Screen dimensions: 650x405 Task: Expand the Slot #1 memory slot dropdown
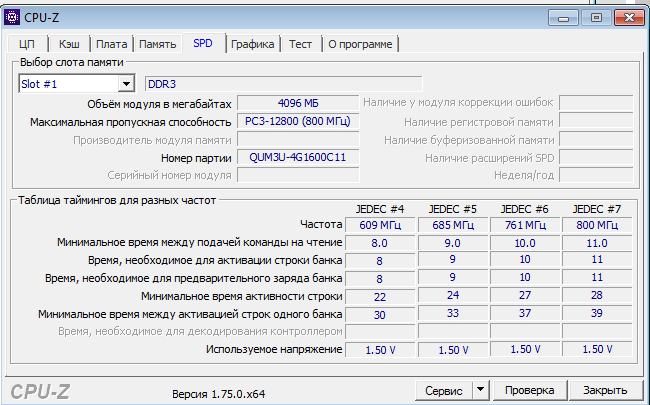click(125, 84)
